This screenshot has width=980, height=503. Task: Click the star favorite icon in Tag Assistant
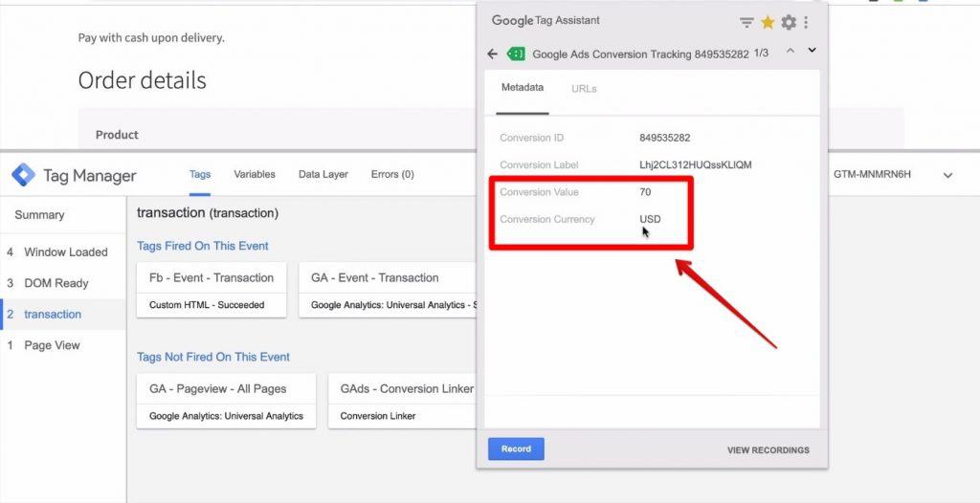768,23
